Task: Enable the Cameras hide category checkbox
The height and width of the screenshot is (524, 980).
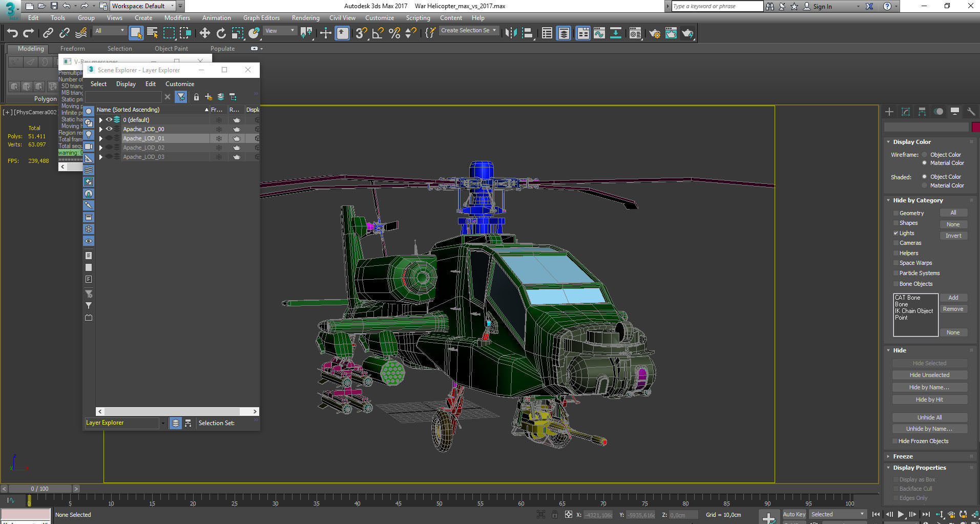Action: (x=896, y=243)
